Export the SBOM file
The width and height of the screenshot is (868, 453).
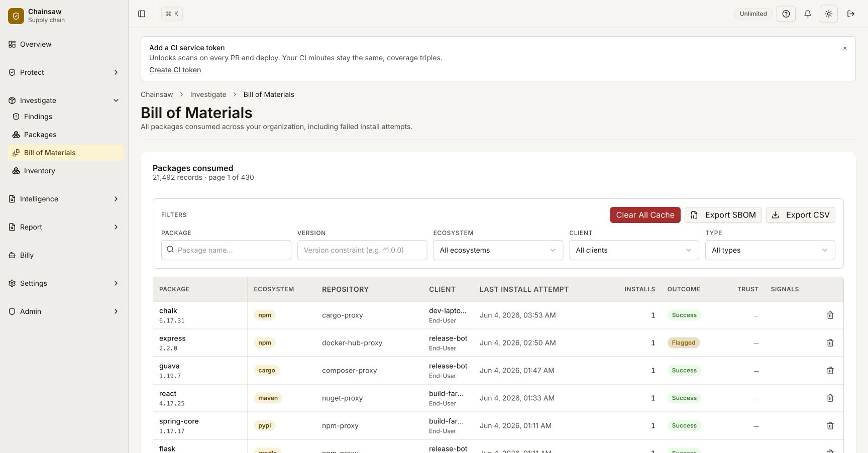pyautogui.click(x=723, y=215)
